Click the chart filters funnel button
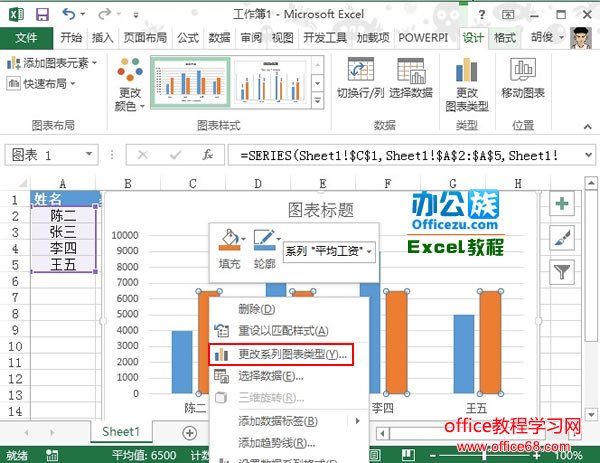This screenshot has width=600, height=463. point(562,272)
